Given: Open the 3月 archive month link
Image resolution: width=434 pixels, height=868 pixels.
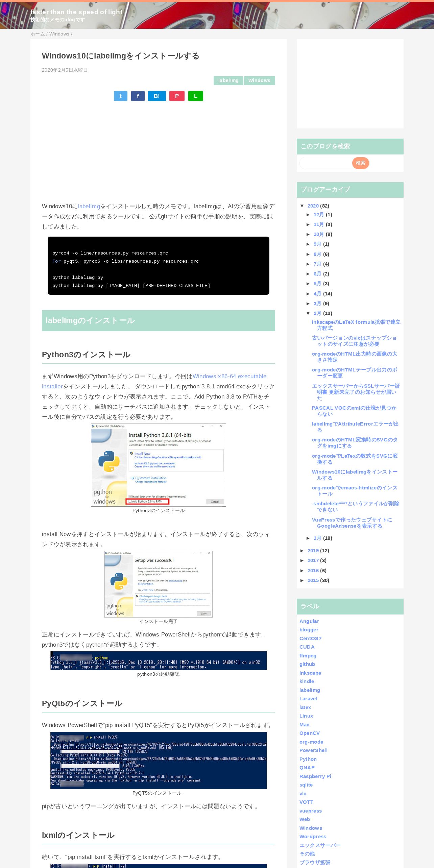Looking at the screenshot, I should (317, 304).
